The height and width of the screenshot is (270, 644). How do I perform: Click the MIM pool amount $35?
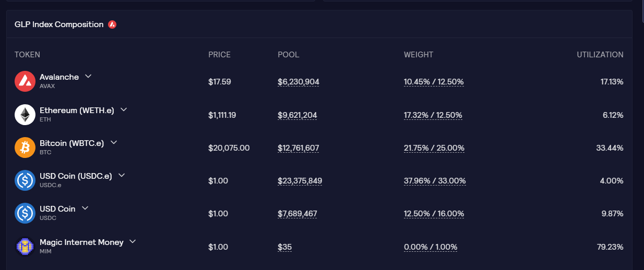click(x=284, y=247)
